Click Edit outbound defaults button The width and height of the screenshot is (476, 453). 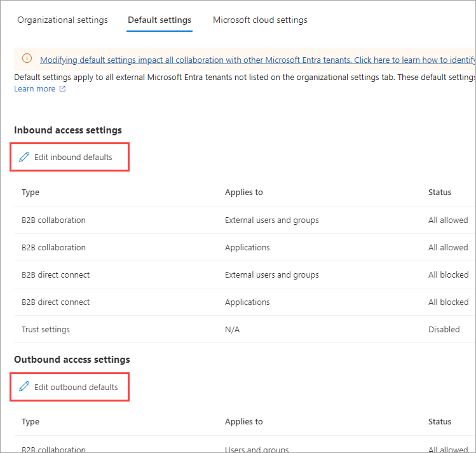tap(70, 386)
